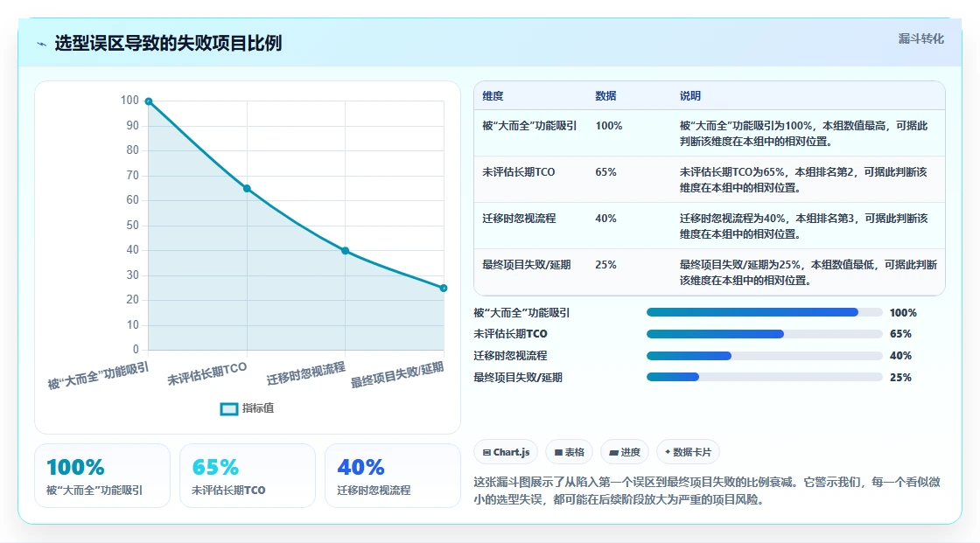Viewport: 980px width, 543px height.
Task: Click the 65% progress bar for 未评估长期TCO
Action: (x=764, y=334)
